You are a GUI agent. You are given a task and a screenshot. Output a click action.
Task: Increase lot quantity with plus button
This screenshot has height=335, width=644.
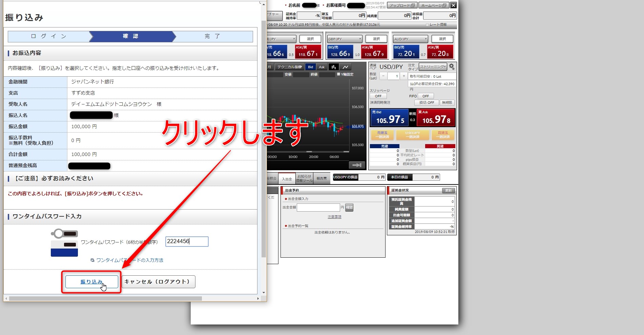(403, 76)
